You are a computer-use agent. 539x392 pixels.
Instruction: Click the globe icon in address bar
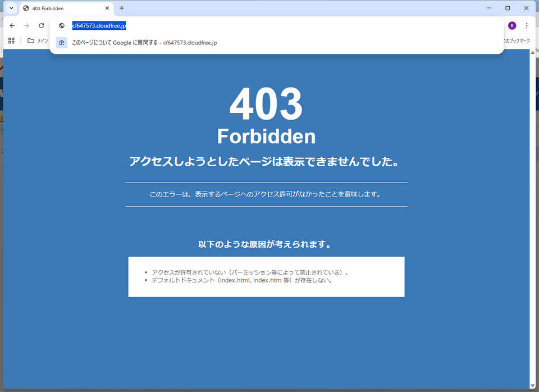(x=62, y=26)
